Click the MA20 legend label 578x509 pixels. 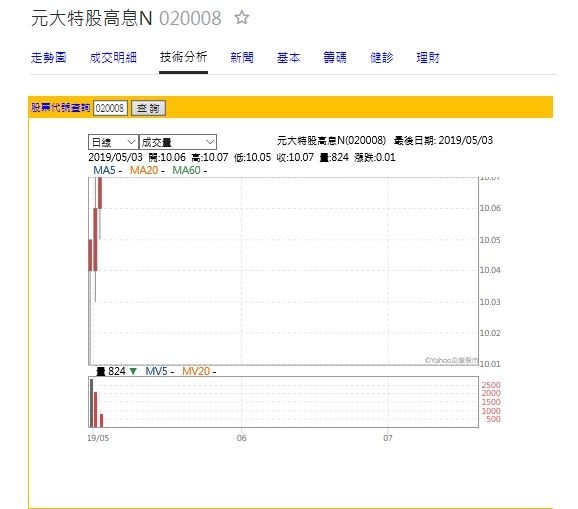pos(144,170)
